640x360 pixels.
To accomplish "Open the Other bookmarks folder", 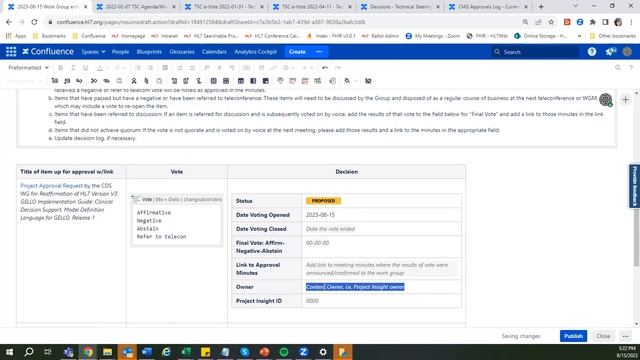I will click(612, 36).
